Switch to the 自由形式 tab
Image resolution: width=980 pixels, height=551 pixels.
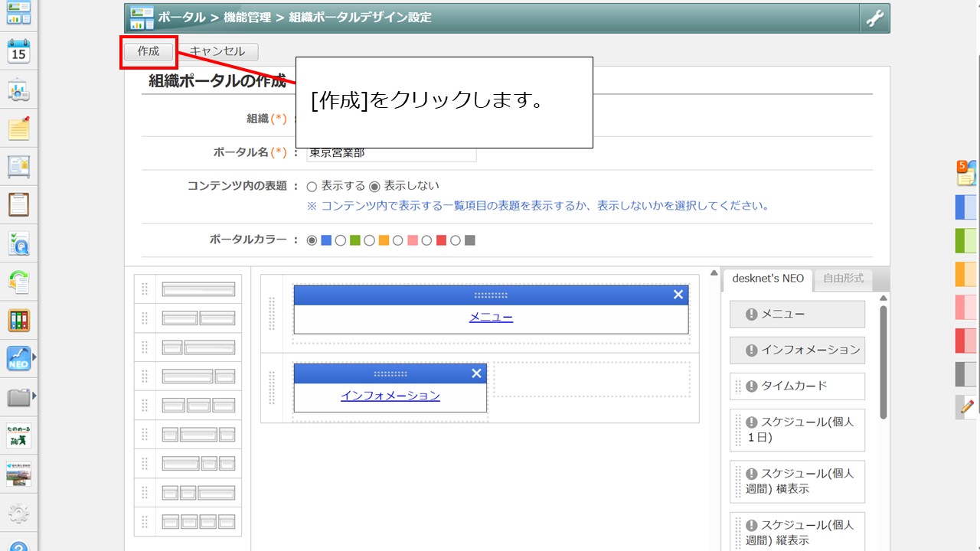coord(843,279)
